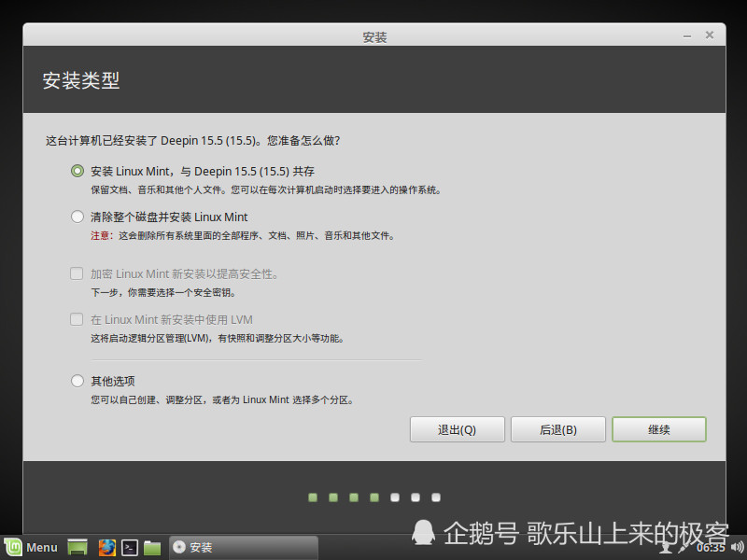Click the 继续 button to continue

[659, 429]
